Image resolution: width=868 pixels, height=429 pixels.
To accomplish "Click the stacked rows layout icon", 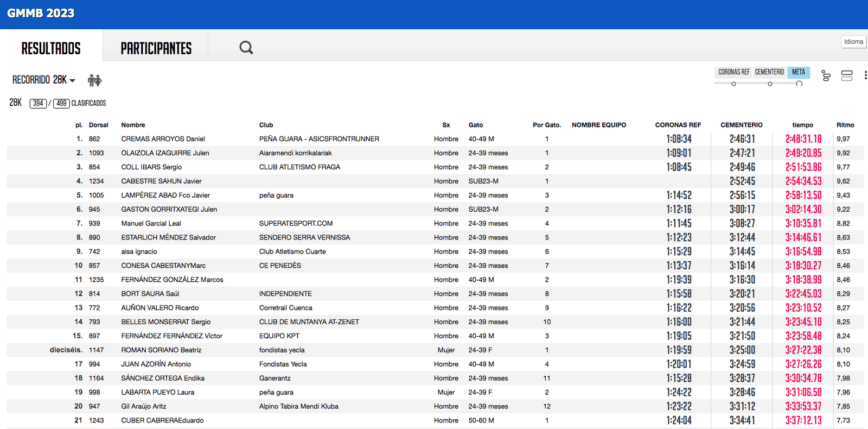I will [846, 76].
